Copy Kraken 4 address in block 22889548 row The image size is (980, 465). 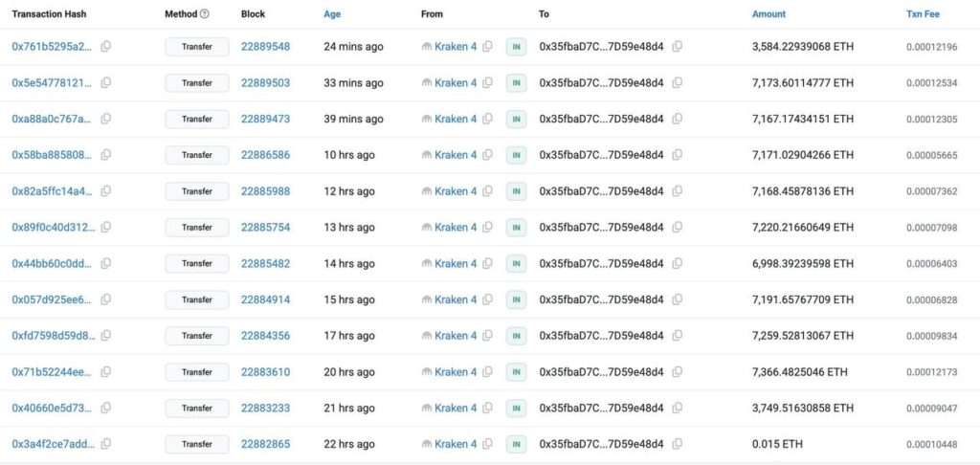coord(488,47)
